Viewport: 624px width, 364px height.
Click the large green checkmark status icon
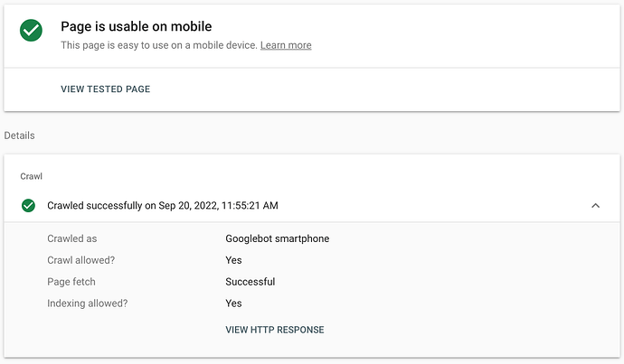pyautogui.click(x=32, y=32)
